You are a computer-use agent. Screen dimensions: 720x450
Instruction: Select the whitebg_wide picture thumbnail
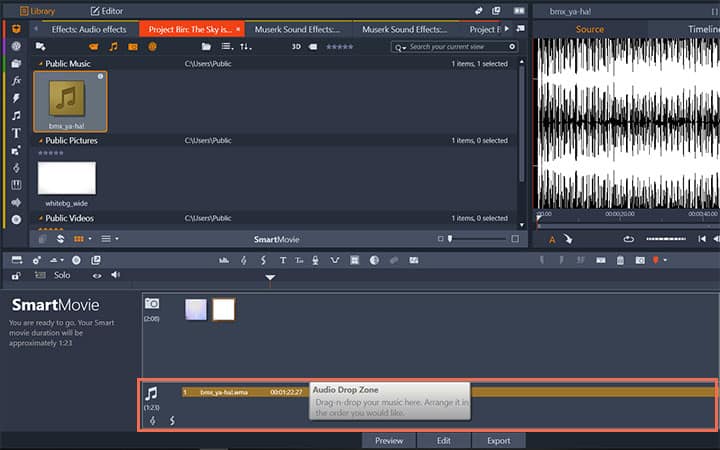[x=66, y=178]
